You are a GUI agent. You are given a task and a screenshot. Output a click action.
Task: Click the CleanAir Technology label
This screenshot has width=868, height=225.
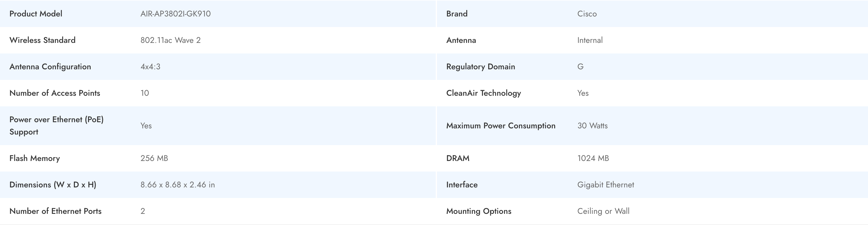484,93
